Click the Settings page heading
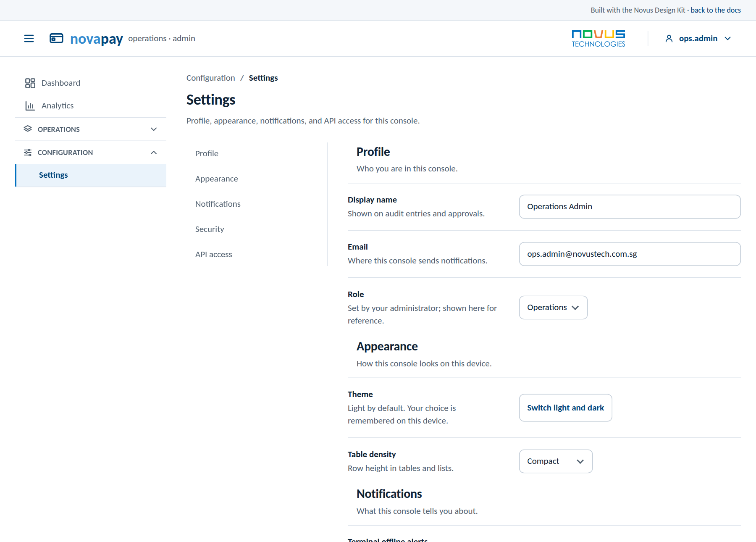The height and width of the screenshot is (542, 756). [x=211, y=100]
